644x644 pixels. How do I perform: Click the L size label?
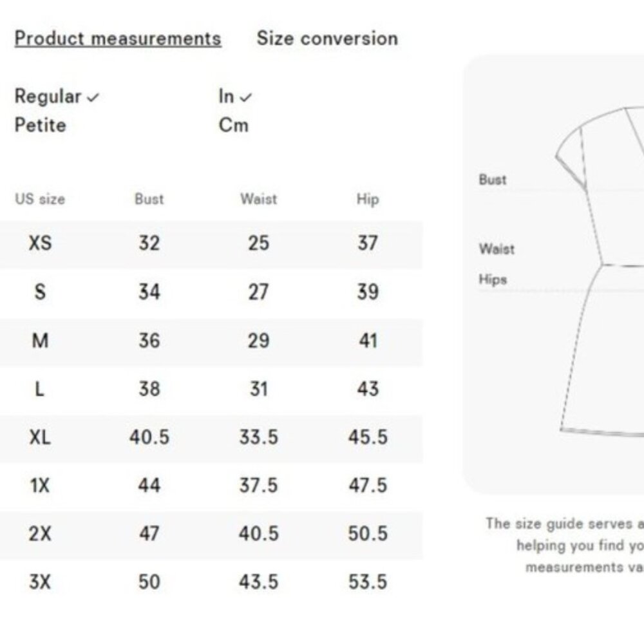(40, 389)
